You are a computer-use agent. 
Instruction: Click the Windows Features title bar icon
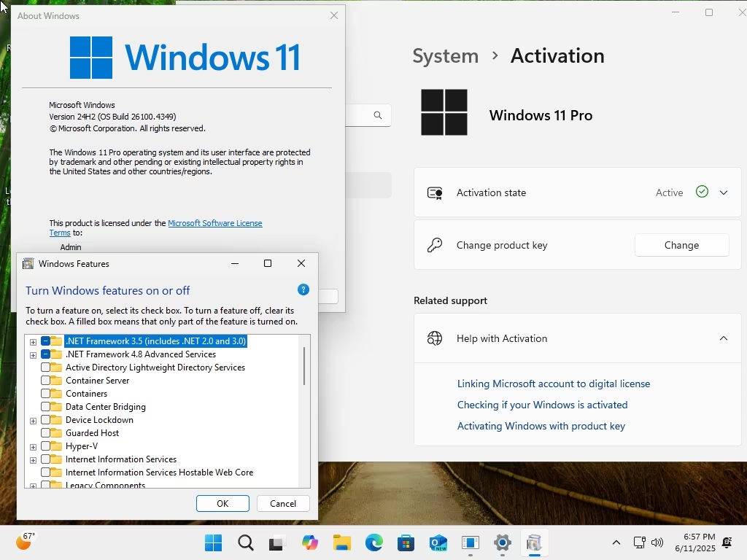(x=28, y=263)
